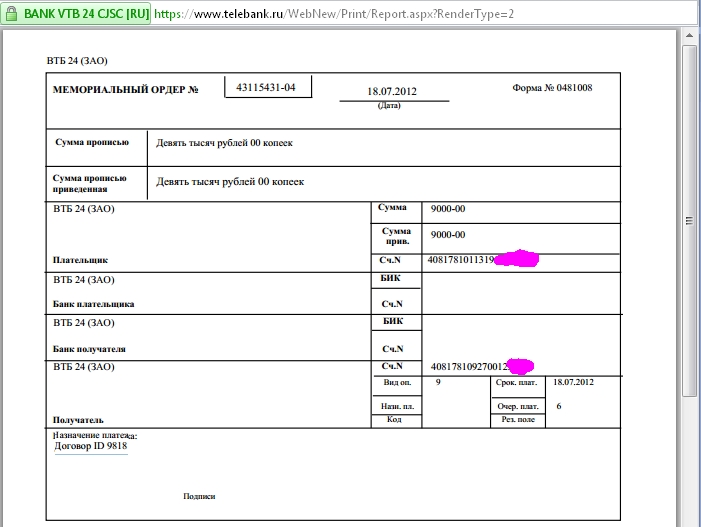
Task: Click ВТБ 24 (ЗАО) in the Плательщик cell
Action: 84,209
